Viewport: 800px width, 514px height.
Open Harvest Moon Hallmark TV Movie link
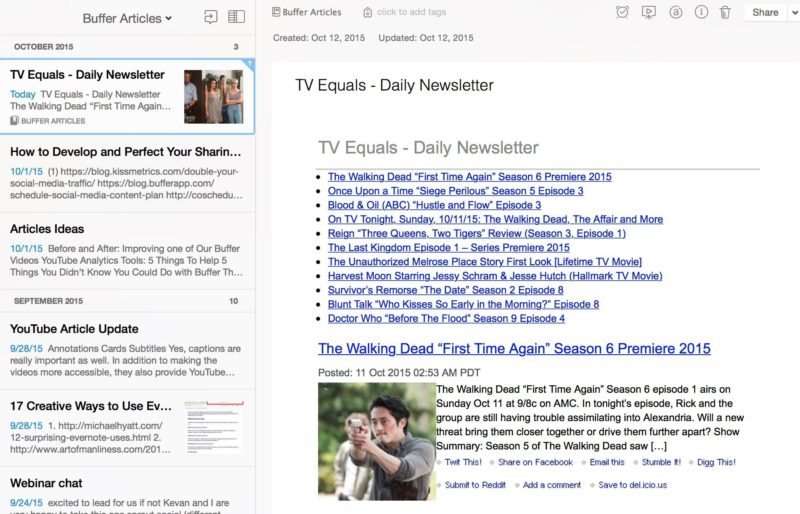point(495,276)
